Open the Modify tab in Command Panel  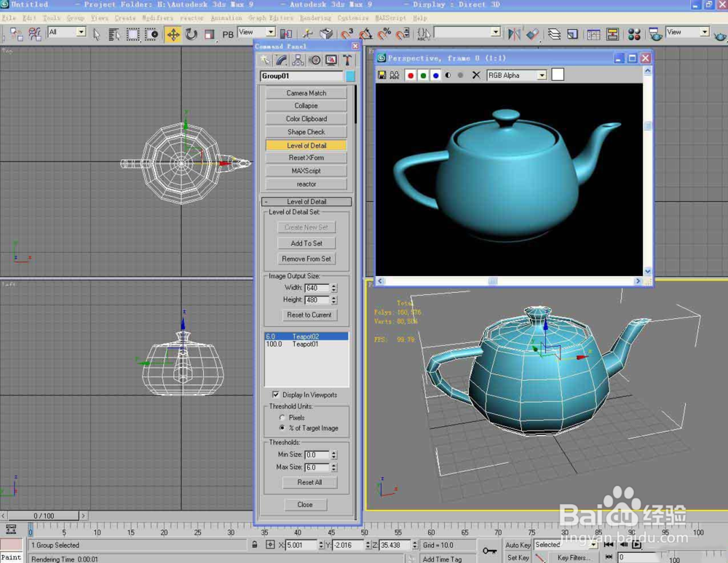[281, 60]
